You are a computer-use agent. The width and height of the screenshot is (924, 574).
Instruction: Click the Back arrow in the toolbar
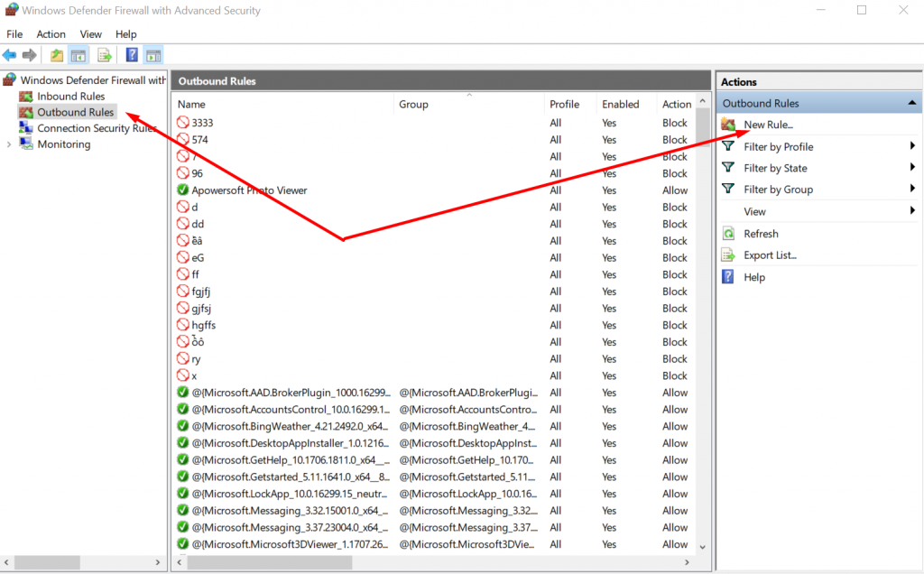tap(10, 55)
